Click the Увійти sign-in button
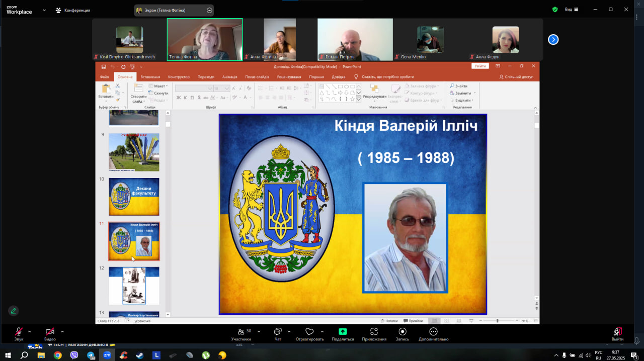644x361 pixels. click(x=480, y=66)
